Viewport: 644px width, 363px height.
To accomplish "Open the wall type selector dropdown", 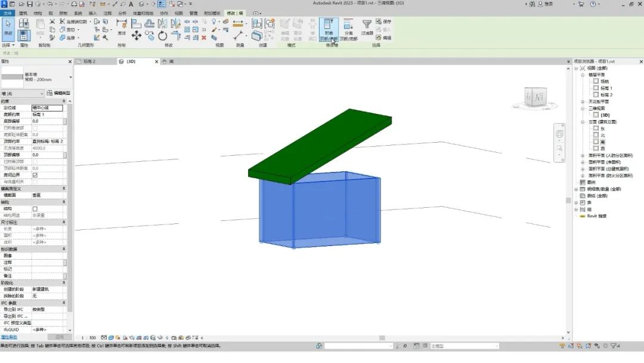I will 70,77.
